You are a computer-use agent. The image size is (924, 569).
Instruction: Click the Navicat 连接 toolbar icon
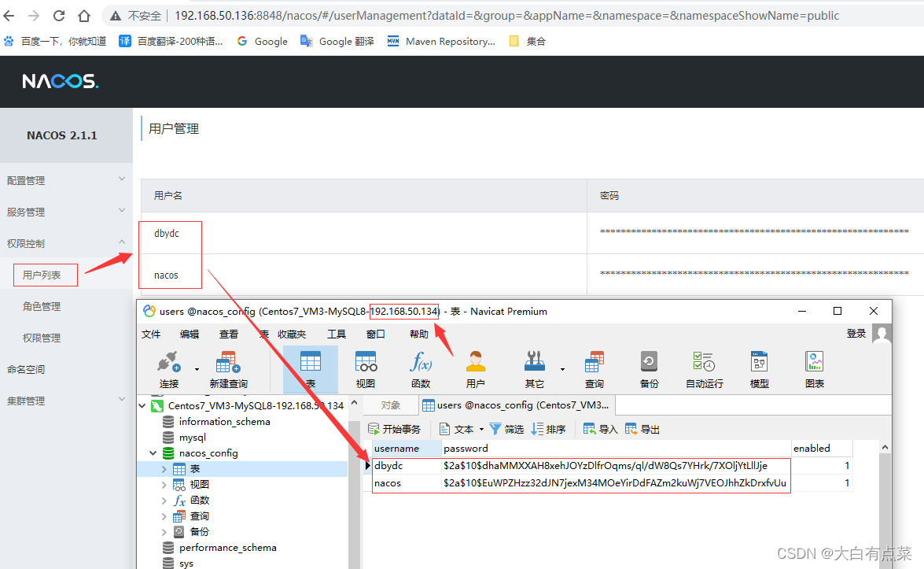pos(168,370)
